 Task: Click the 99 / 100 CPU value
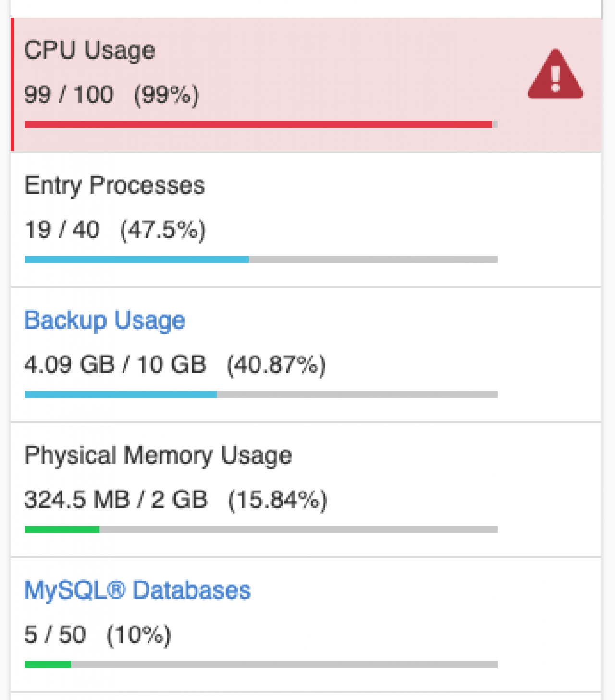[x=69, y=95]
